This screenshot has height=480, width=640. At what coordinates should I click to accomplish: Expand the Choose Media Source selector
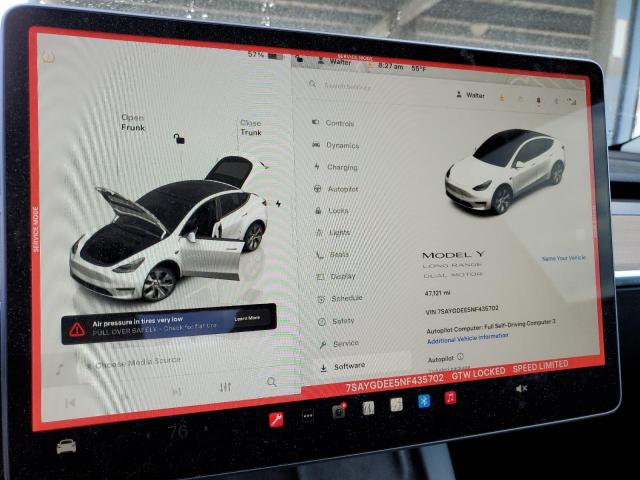tap(133, 364)
